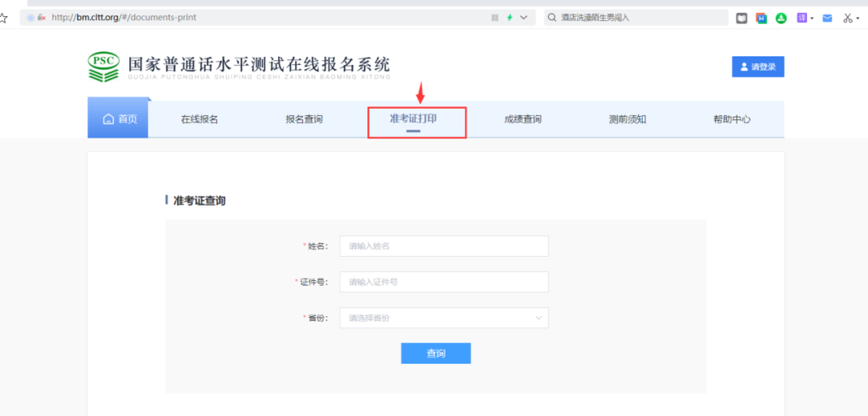Open the blue W document extension
The height and width of the screenshot is (416, 868).
762,19
